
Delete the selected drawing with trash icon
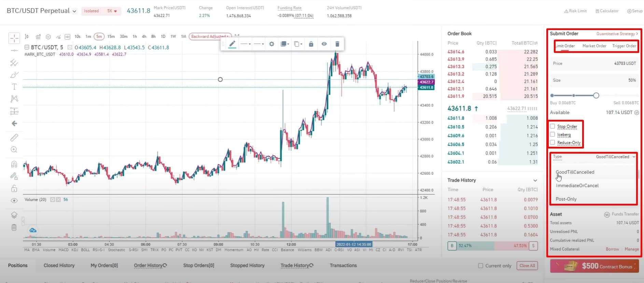(x=337, y=44)
